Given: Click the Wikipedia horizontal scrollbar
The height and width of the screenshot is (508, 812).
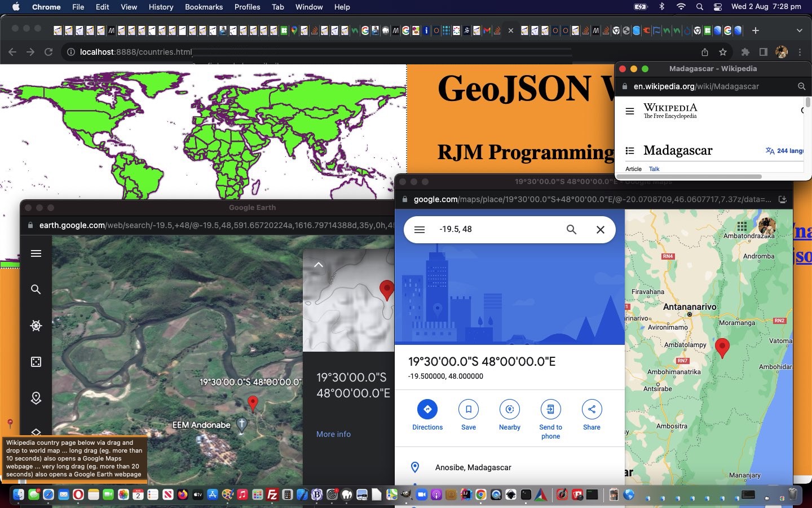Looking at the screenshot, I should (x=690, y=177).
